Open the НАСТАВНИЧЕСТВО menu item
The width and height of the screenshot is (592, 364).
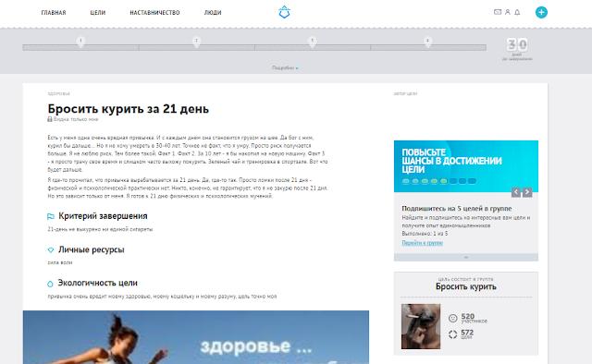(154, 13)
